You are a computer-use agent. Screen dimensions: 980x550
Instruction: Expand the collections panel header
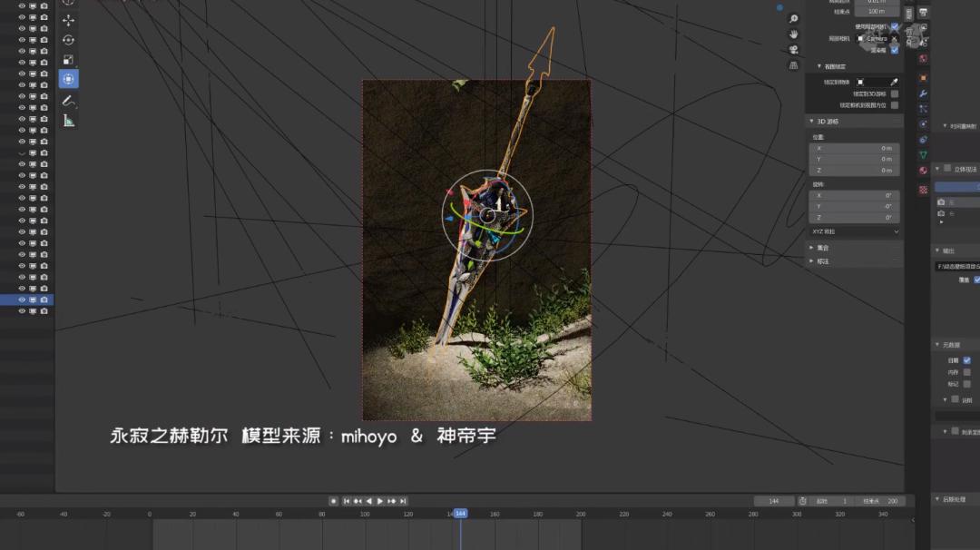point(823,246)
